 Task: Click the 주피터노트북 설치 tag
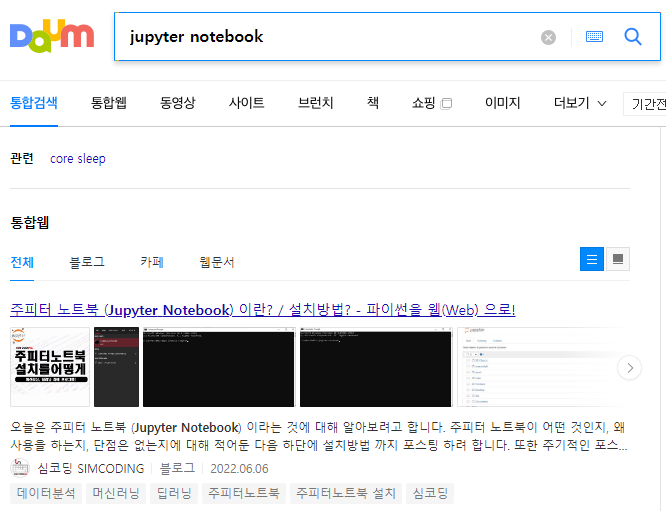pyautogui.click(x=346, y=493)
